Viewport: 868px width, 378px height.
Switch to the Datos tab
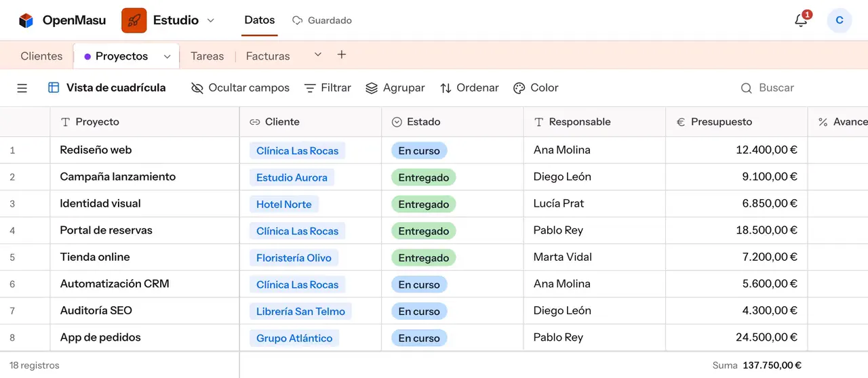click(x=260, y=20)
